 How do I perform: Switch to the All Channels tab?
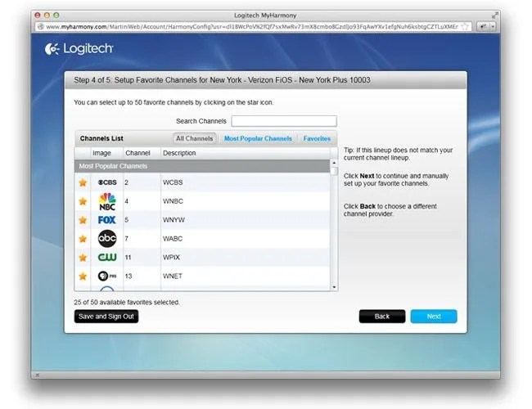pyautogui.click(x=195, y=138)
